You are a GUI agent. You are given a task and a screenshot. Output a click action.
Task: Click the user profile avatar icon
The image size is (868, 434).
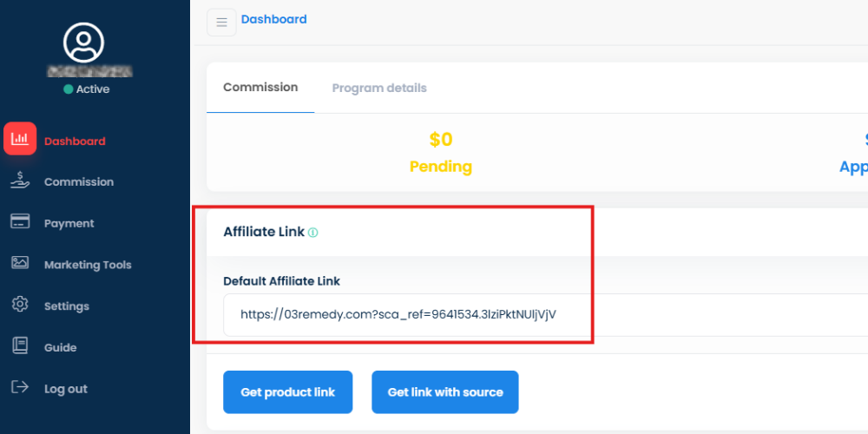coord(83,42)
